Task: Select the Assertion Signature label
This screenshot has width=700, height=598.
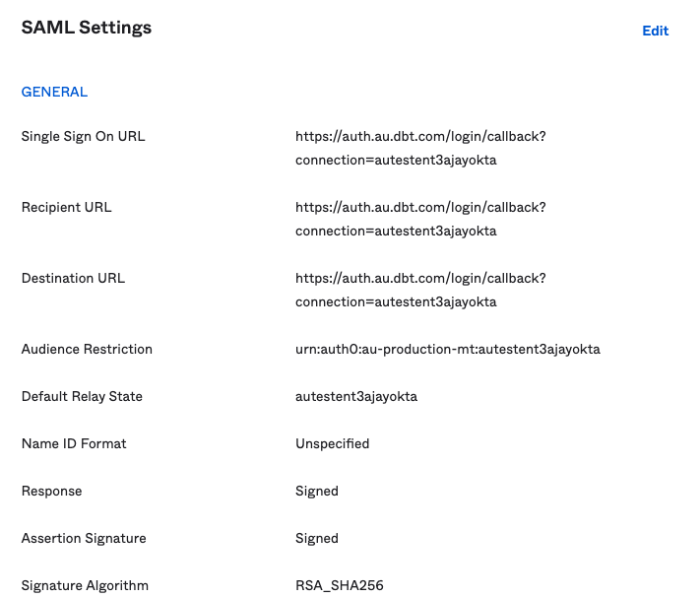Action: click(x=84, y=538)
